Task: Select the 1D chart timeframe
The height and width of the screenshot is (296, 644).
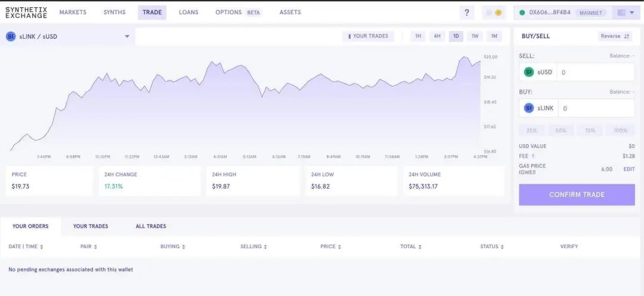Action: coord(456,36)
